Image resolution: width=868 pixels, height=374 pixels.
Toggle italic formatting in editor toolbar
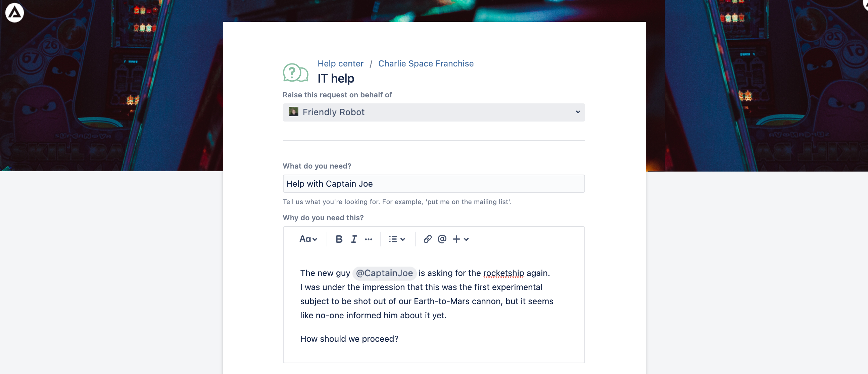click(x=354, y=239)
